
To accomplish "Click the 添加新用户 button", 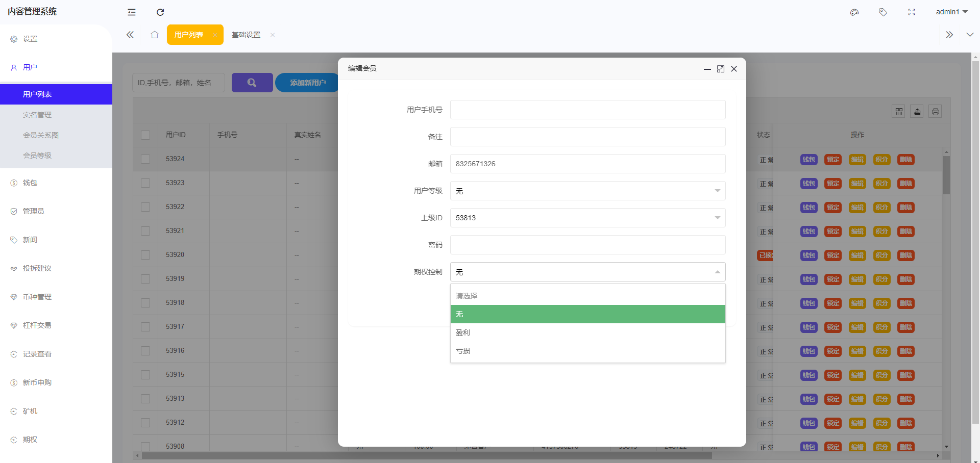I will click(x=307, y=83).
